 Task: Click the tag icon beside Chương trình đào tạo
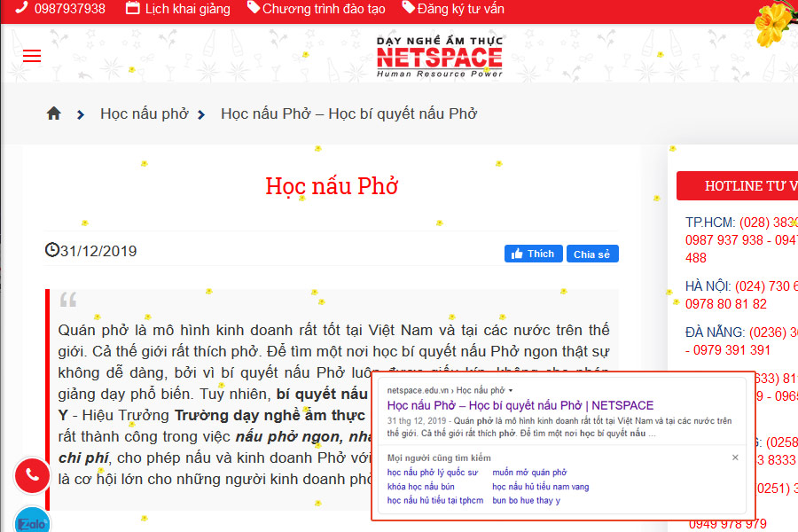(x=254, y=9)
